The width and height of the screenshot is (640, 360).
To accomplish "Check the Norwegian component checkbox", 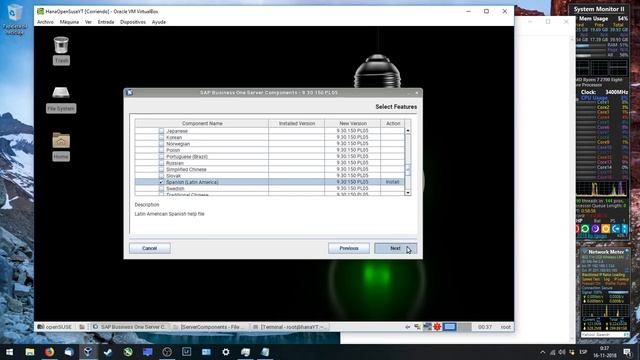I will tap(161, 144).
